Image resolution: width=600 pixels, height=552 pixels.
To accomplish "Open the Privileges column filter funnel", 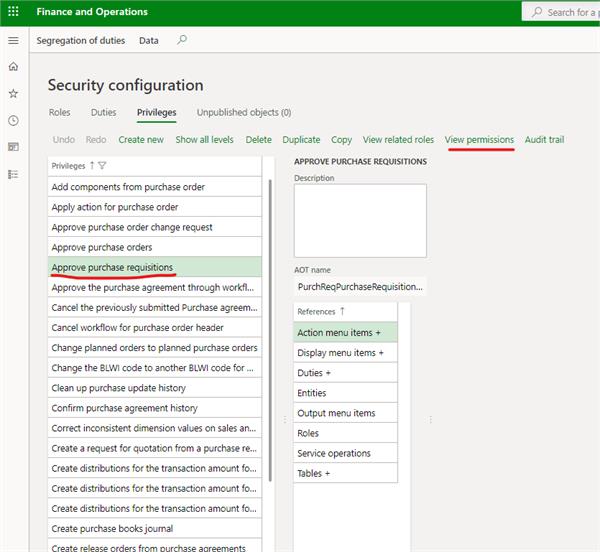I will click(102, 165).
